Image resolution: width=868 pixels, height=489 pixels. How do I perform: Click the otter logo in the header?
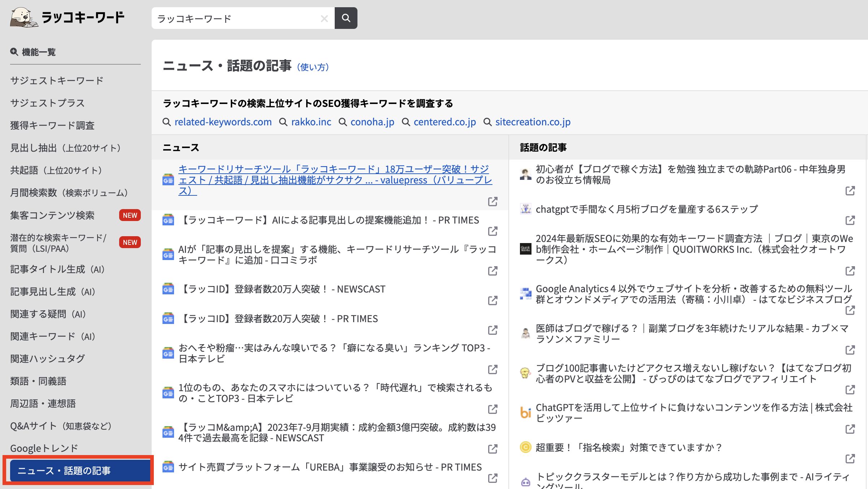tap(24, 17)
